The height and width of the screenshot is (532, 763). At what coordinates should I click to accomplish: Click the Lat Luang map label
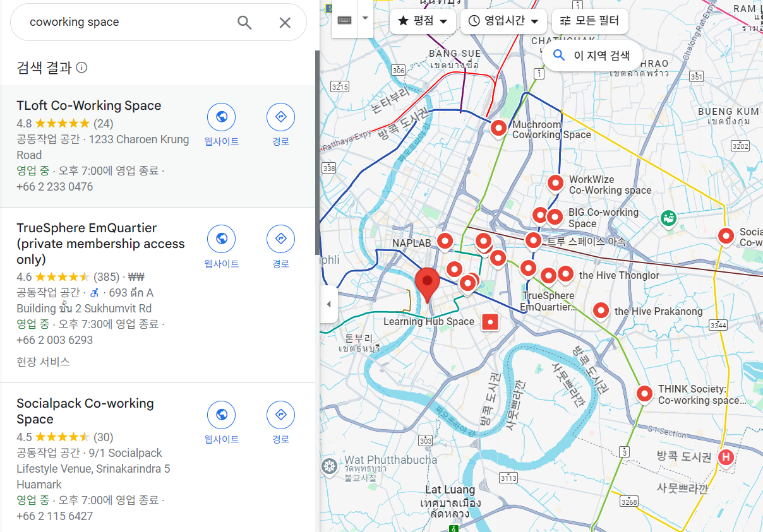click(x=450, y=490)
